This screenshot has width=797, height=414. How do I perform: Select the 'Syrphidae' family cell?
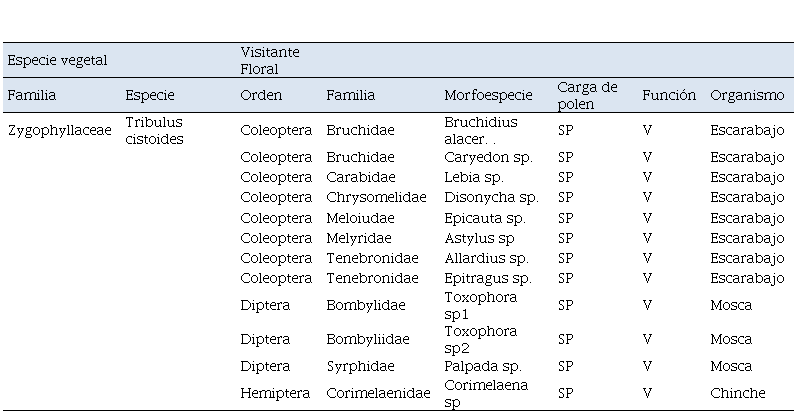click(x=360, y=367)
